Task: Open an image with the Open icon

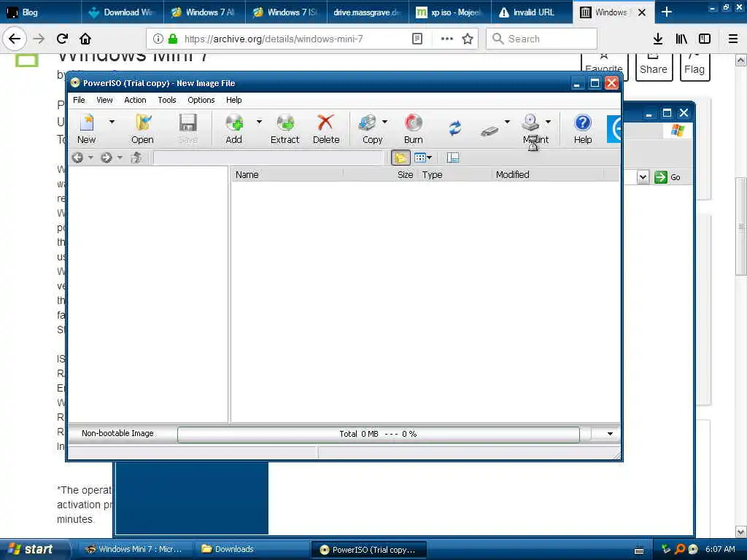Action: tap(143, 122)
